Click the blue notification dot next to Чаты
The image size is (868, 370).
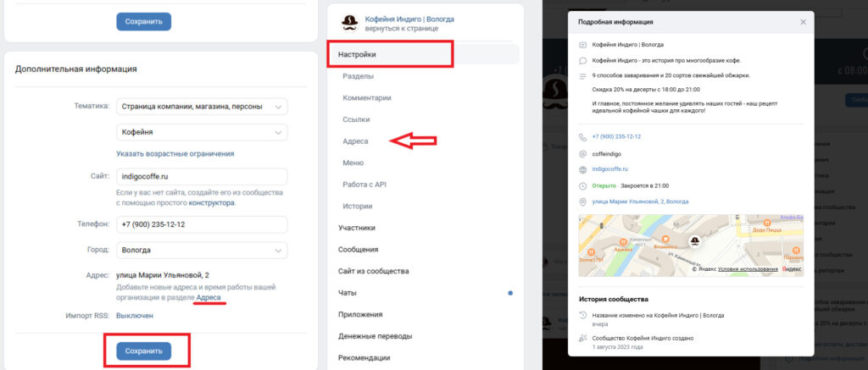coord(510,293)
